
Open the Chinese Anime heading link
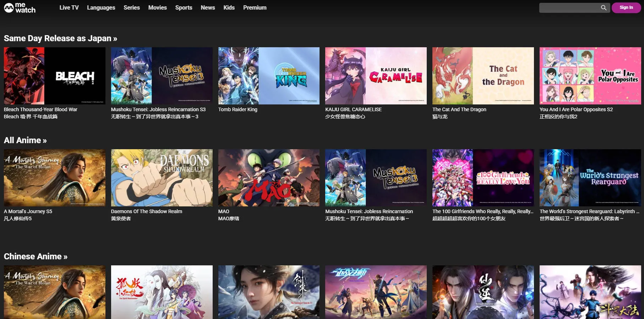click(x=36, y=256)
